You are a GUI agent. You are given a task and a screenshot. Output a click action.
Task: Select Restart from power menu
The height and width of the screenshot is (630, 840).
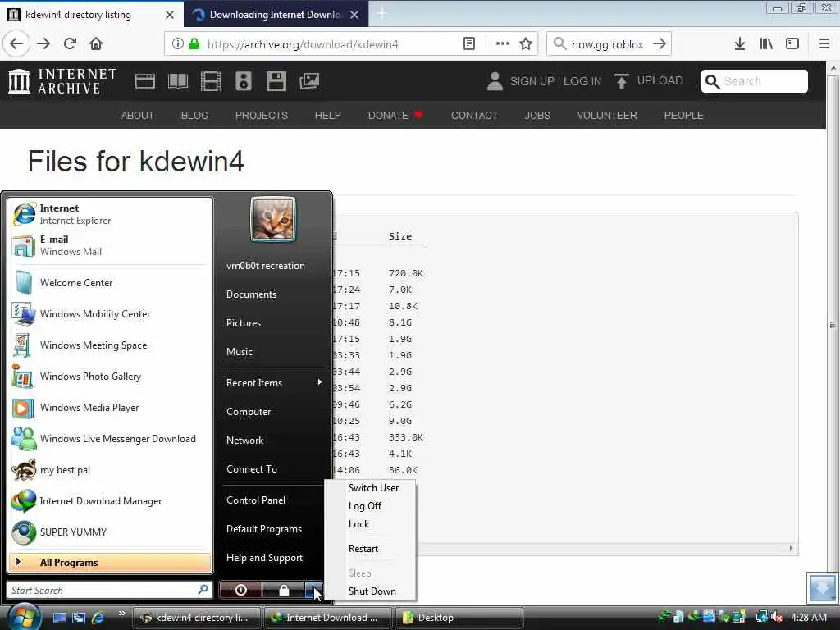tap(363, 549)
